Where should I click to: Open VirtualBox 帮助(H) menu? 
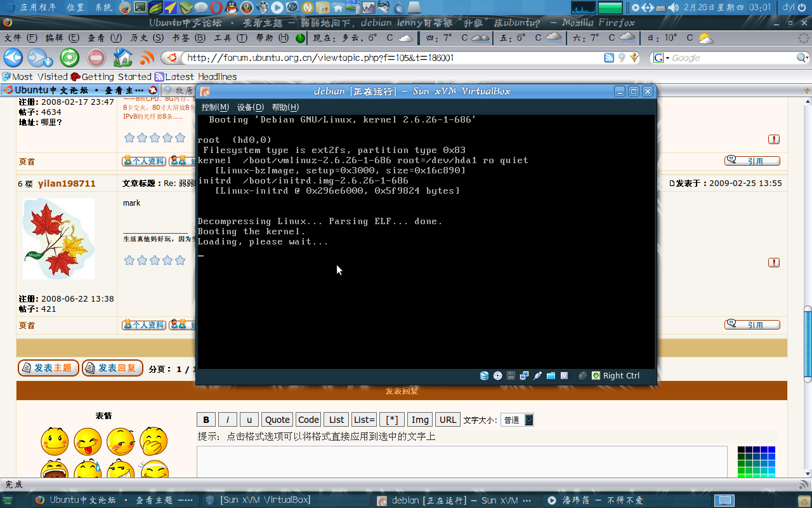point(285,107)
